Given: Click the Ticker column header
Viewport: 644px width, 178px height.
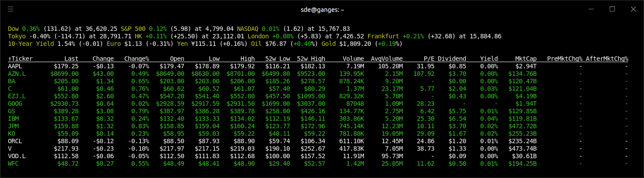Looking at the screenshot, I should point(20,59).
